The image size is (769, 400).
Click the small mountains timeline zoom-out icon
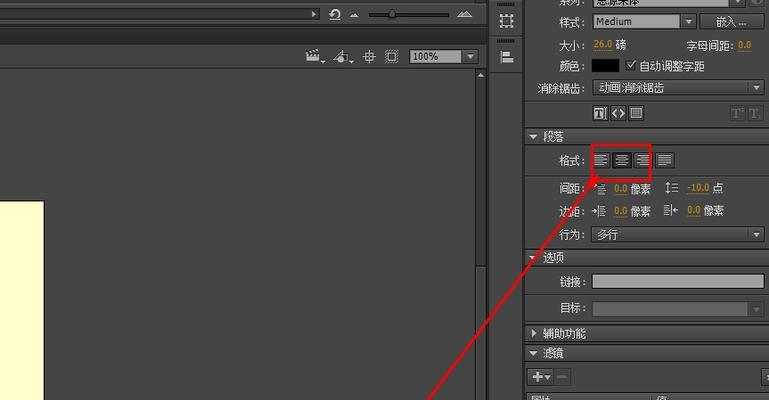(354, 15)
